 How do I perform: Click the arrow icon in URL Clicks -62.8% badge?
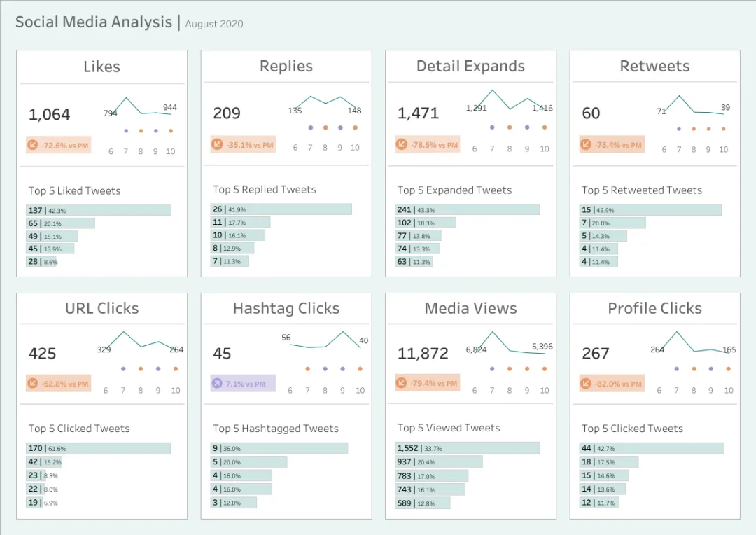pyautogui.click(x=33, y=384)
